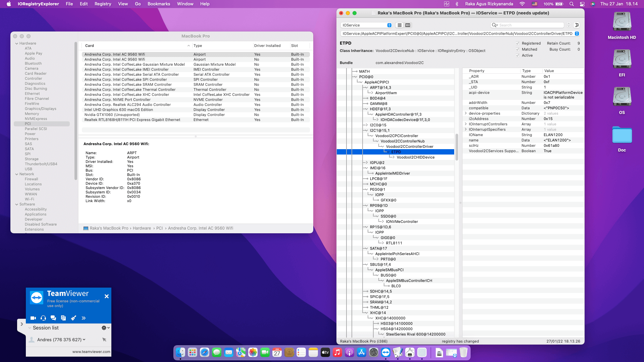This screenshot has width=644, height=362.
Task: Expand the IGPU@2 tree node
Action: [366, 163]
